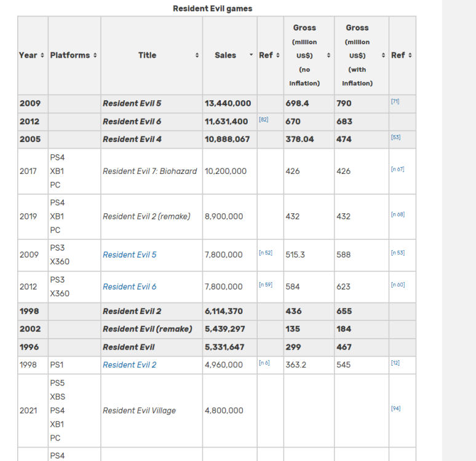Select sales value 13,440,000
The height and width of the screenshot is (461, 476).
click(228, 103)
